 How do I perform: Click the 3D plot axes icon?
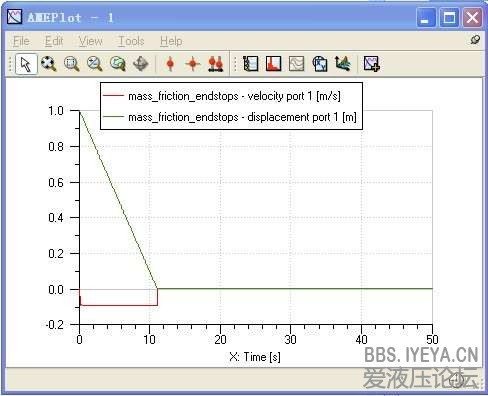pyautogui.click(x=343, y=64)
